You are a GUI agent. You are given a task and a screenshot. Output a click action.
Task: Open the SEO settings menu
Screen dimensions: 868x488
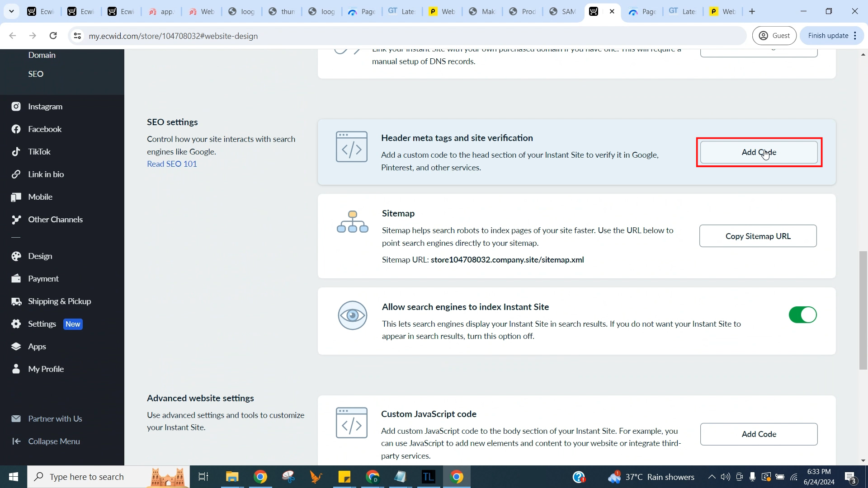[x=36, y=73]
